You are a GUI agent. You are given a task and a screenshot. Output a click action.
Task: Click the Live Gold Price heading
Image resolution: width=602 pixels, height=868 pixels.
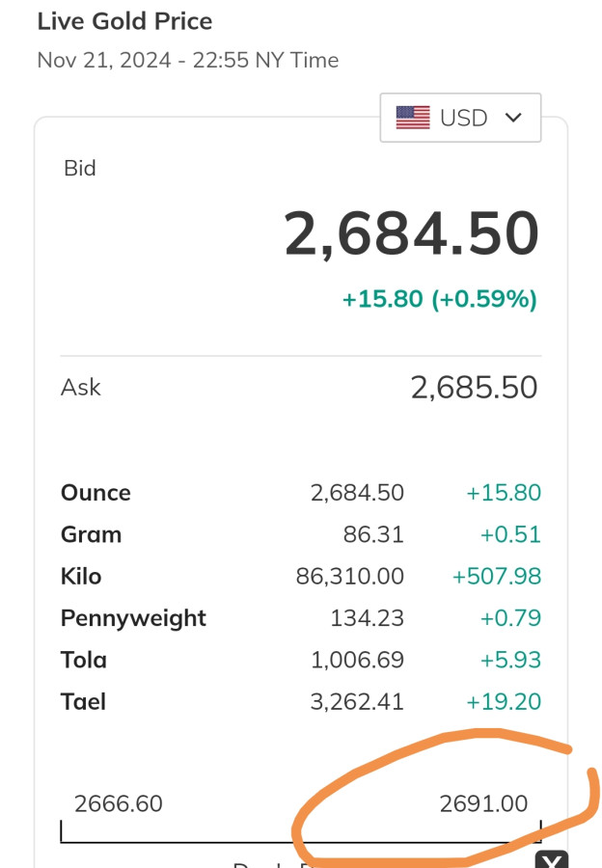click(x=124, y=21)
